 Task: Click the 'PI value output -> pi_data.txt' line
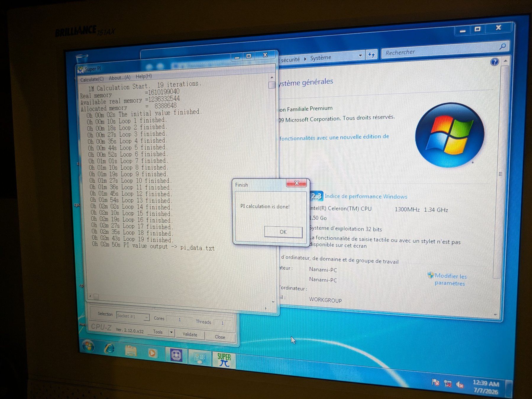153,246
